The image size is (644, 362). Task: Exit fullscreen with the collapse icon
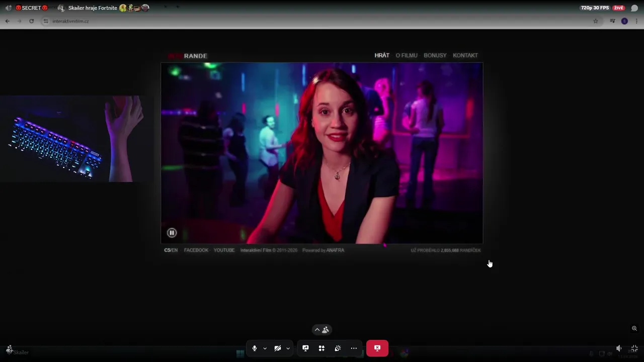(634, 348)
